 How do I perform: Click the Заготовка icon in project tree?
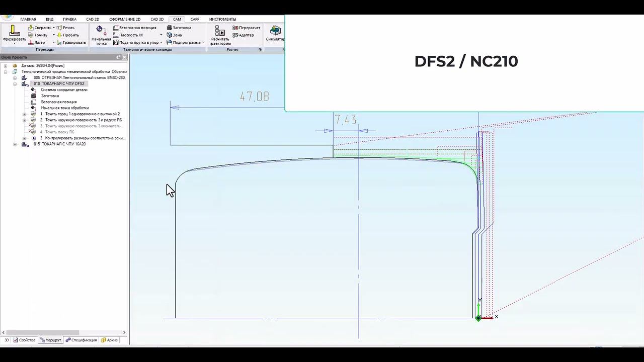33,96
